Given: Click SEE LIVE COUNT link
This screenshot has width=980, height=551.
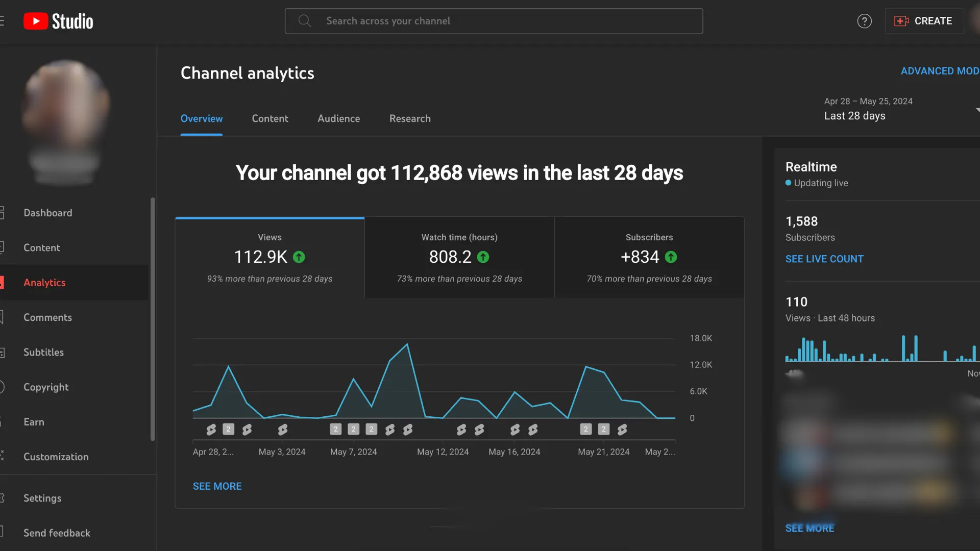Looking at the screenshot, I should click(x=824, y=259).
